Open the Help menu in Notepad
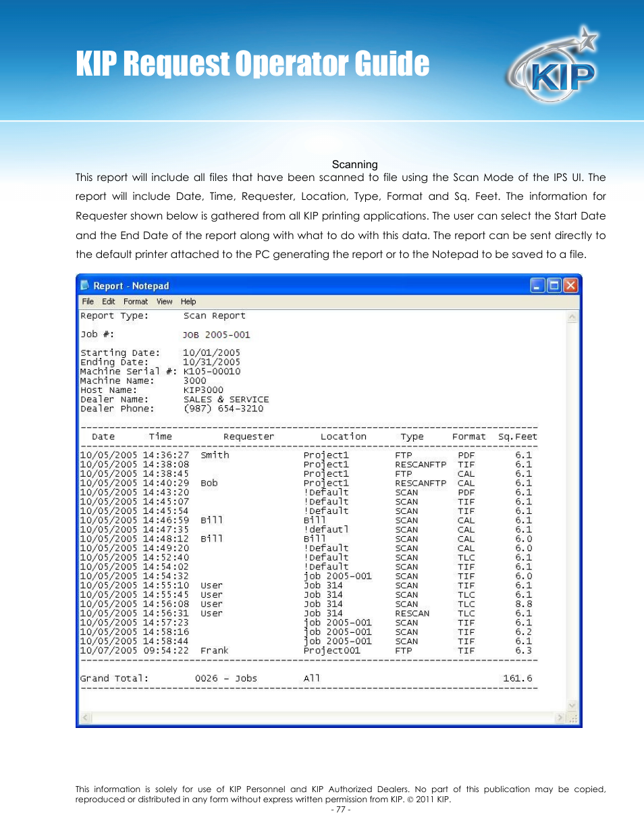 pos(188,302)
